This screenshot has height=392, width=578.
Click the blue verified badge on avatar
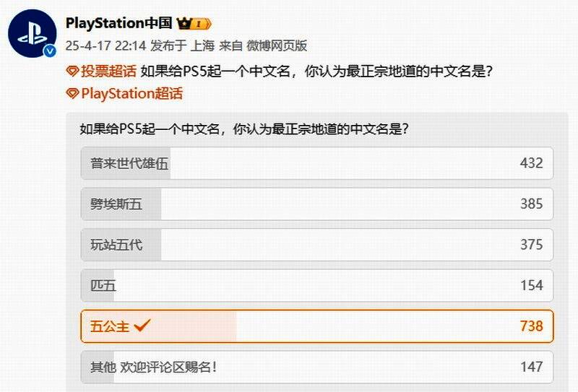(50, 52)
